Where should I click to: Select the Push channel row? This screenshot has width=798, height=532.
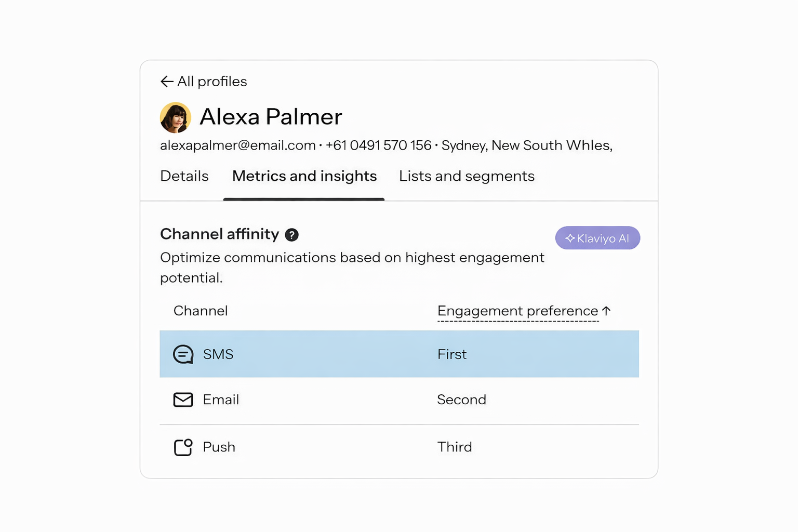tap(399, 447)
